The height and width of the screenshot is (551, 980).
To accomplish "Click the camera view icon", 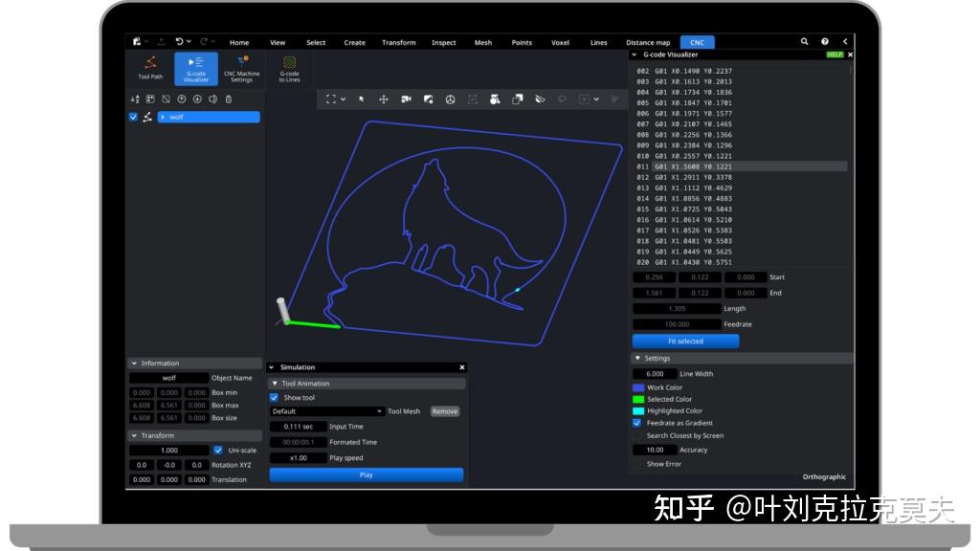I will tap(406, 99).
